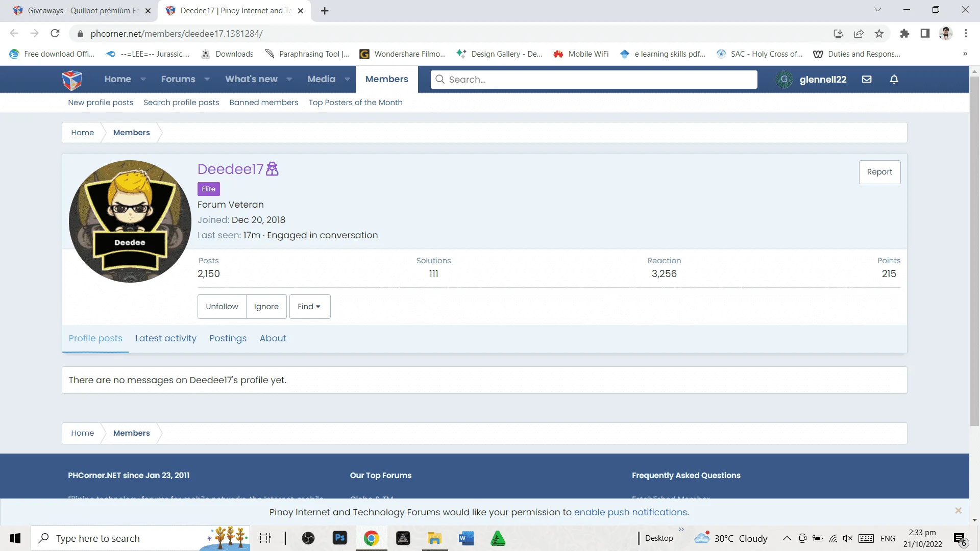Click the 30°C Cloudy weather widget

(731, 538)
